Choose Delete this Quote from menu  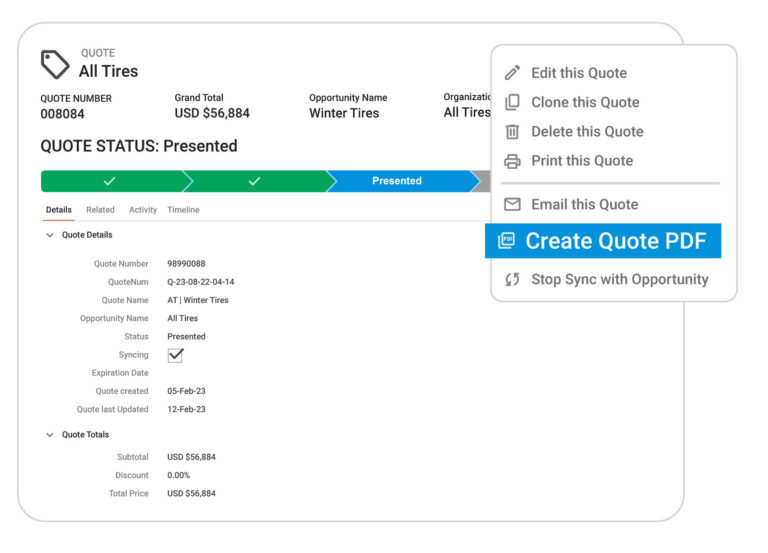point(587,132)
